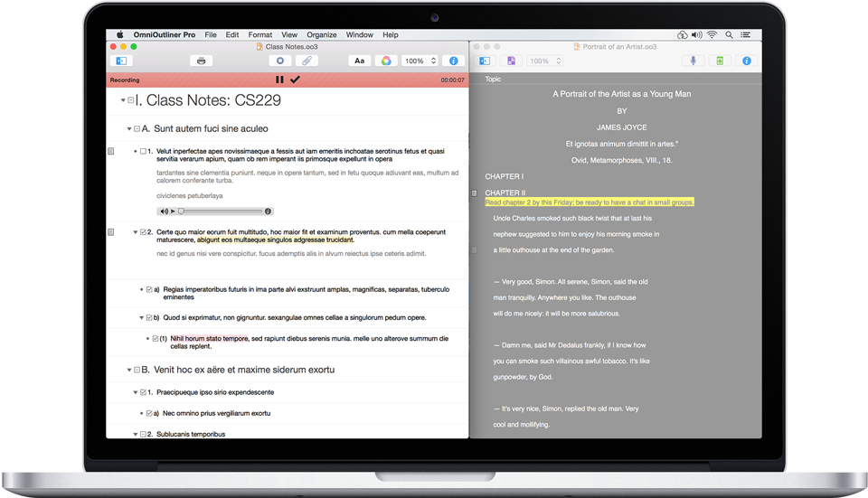Image resolution: width=868 pixels, height=498 pixels.
Task: Open the colors panel wheel icon
Action: (x=386, y=61)
